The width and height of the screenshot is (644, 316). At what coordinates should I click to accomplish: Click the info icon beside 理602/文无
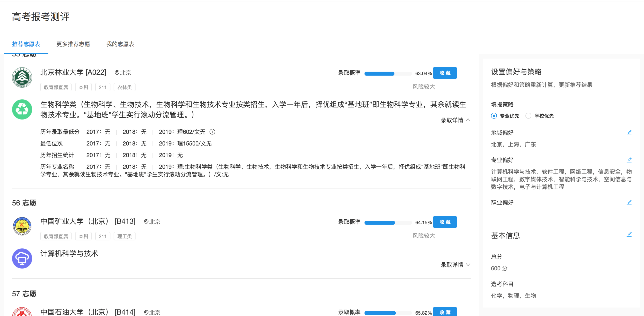pyautogui.click(x=212, y=132)
